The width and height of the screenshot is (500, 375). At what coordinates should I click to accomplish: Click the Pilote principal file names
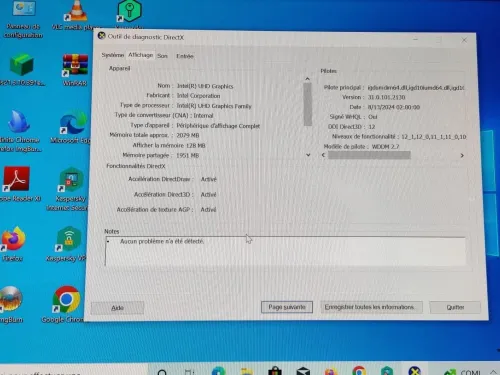[416, 88]
